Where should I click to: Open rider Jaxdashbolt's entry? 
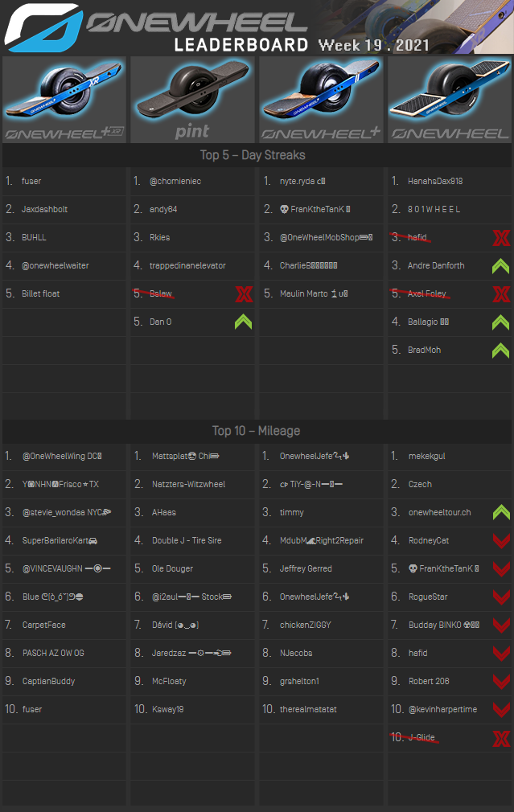[44, 209]
